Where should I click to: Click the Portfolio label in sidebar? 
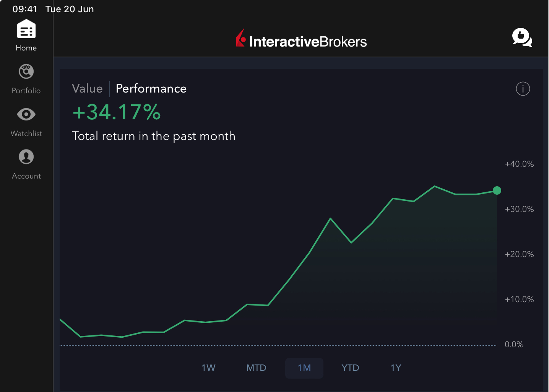(26, 91)
